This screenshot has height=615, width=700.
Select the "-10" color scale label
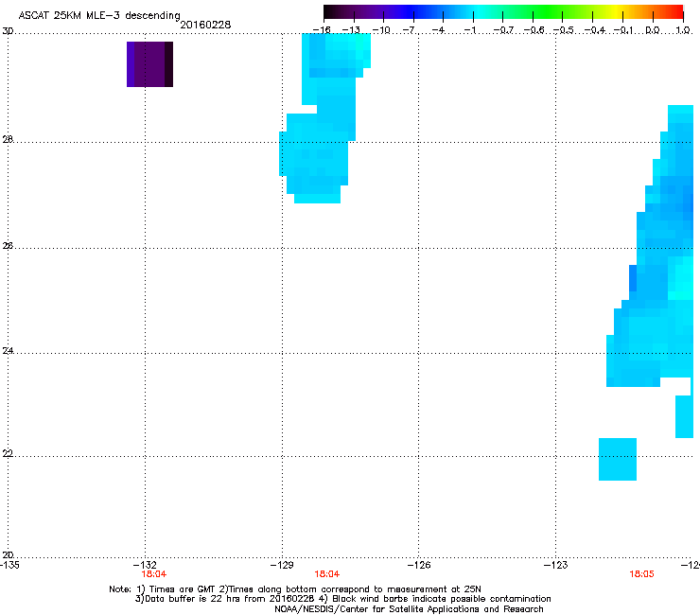pos(381,30)
